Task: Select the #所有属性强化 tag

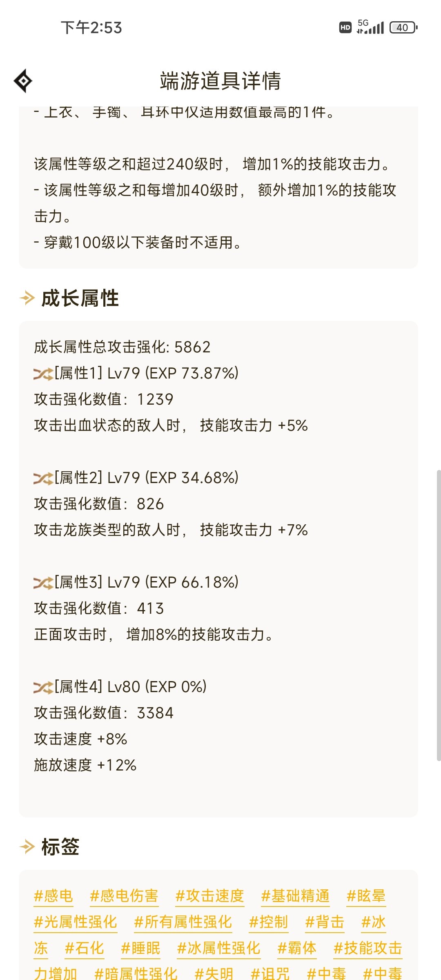Action: tap(183, 922)
